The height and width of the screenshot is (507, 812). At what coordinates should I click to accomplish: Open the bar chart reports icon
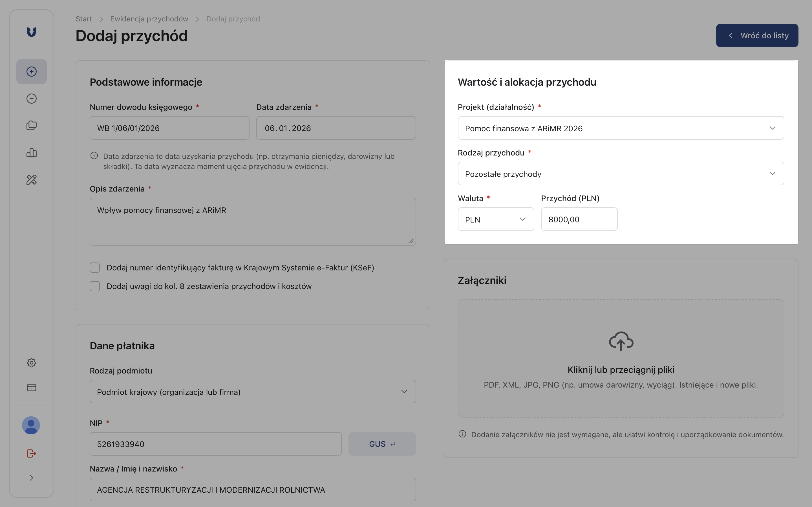tap(32, 153)
